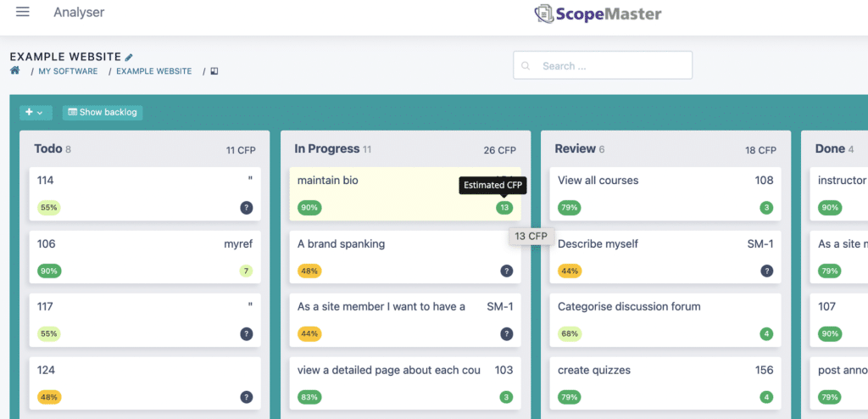Open the MY SOFTWARE breadcrumb link
This screenshot has height=419, width=868.
[x=68, y=71]
